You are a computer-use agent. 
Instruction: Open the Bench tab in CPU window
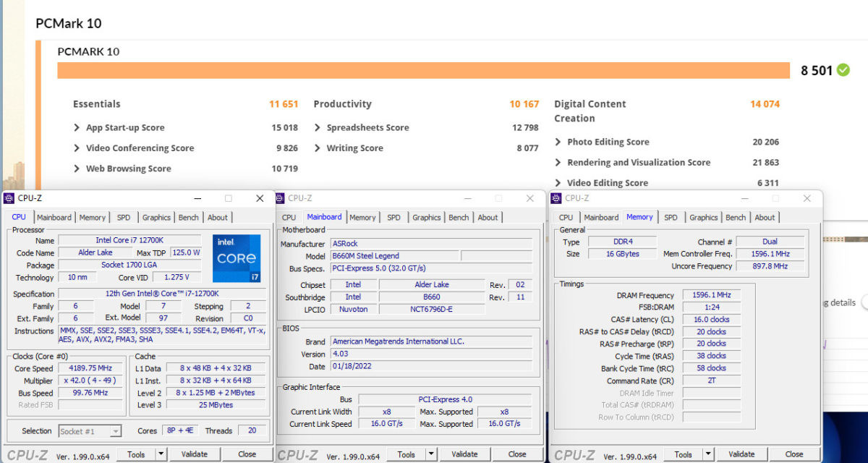tap(189, 217)
